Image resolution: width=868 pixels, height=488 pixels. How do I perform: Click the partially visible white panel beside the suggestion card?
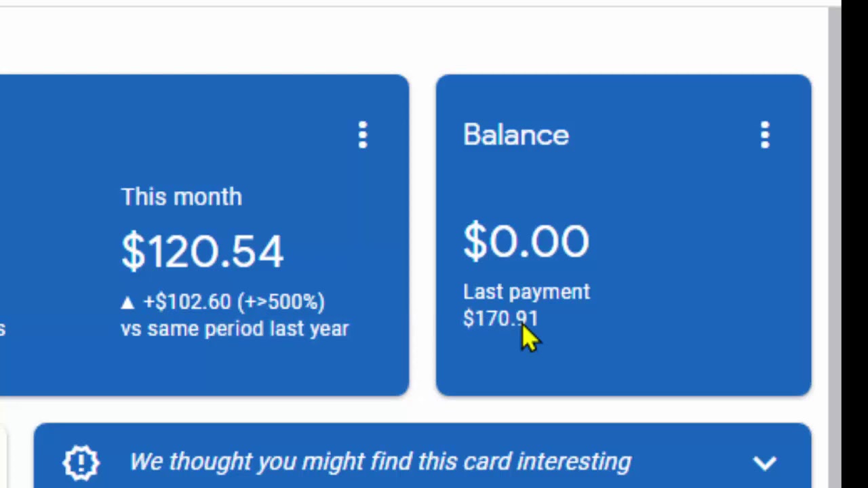point(3,454)
